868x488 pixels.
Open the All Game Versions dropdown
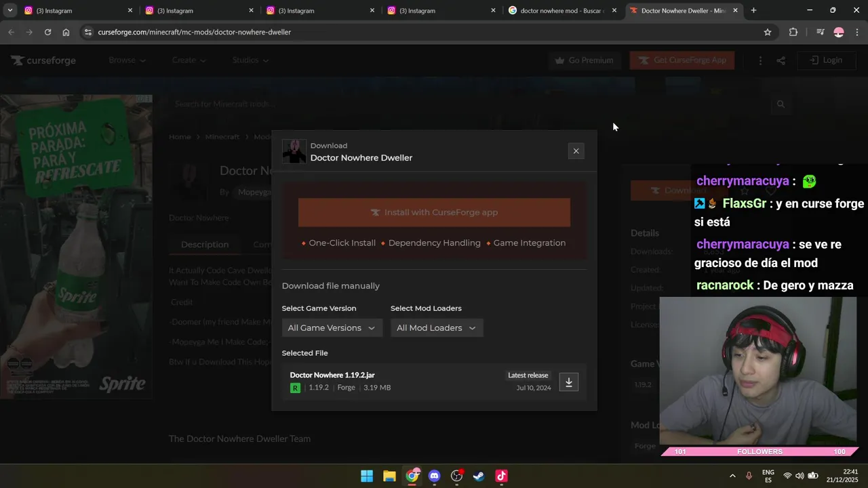332,328
